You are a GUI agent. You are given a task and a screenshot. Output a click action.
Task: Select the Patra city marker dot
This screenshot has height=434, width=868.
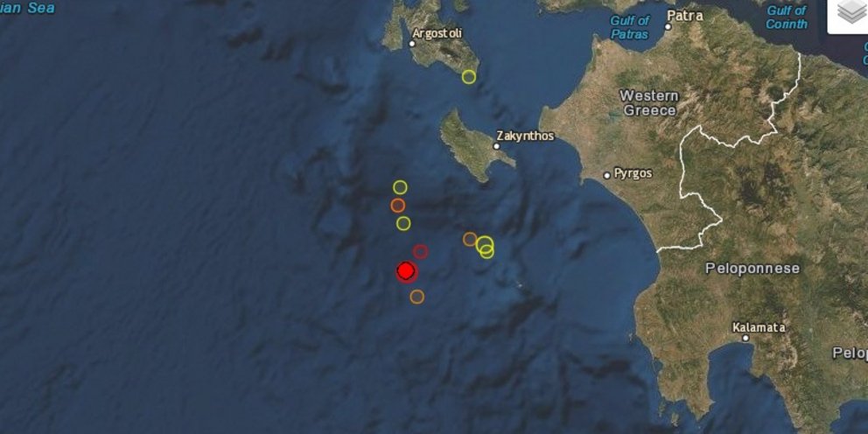point(668,26)
